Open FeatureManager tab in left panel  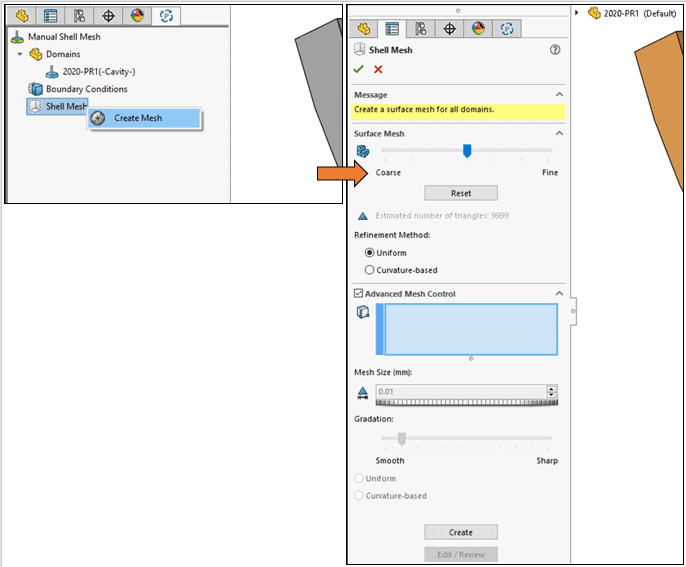(21, 16)
